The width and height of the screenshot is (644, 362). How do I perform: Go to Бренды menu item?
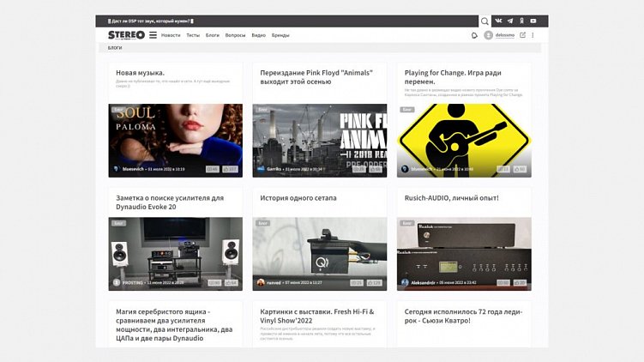coord(280,35)
